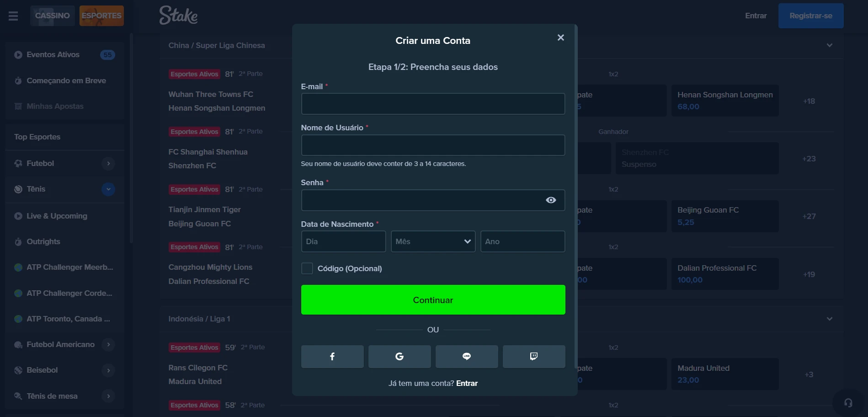This screenshot has height=417, width=868.
Task: Sign up with LINE icon
Action: [467, 357]
